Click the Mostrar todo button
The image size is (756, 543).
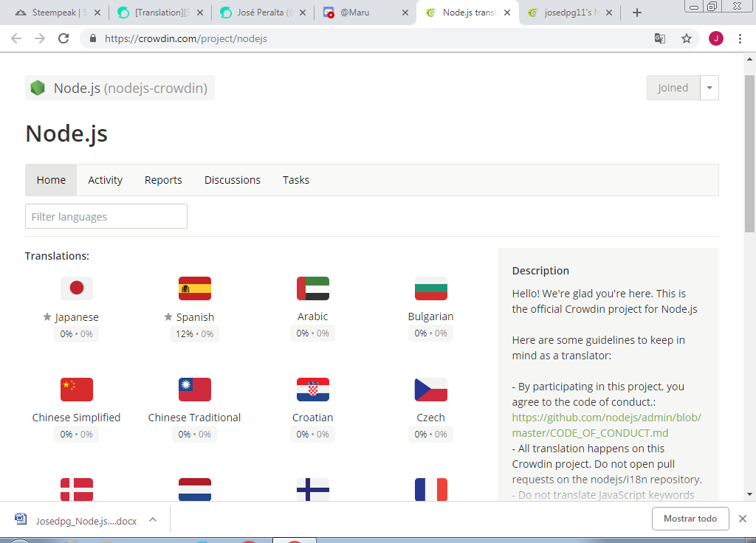[690, 519]
